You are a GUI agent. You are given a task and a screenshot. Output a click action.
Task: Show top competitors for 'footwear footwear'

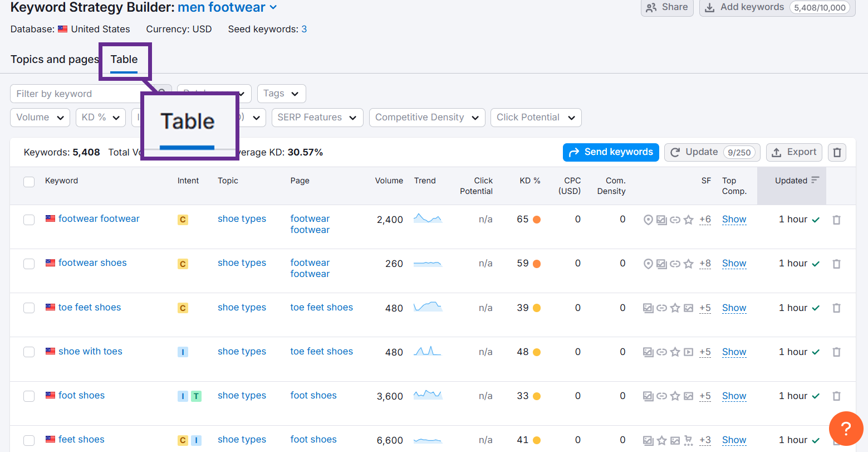[x=734, y=220]
